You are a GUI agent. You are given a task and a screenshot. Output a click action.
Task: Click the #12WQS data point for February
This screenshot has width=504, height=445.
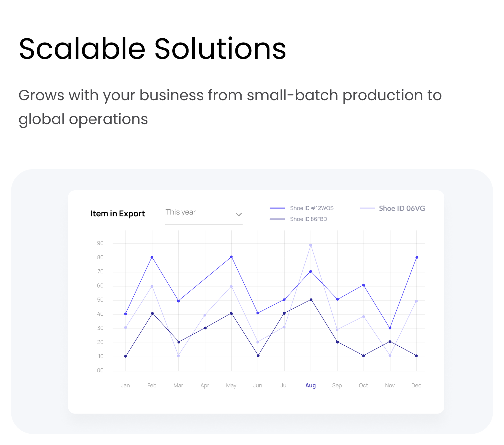coord(152,257)
